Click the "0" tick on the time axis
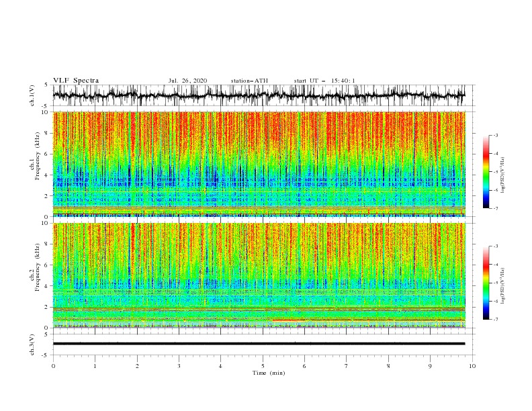Viewport: 532px width, 411px height. point(53,366)
